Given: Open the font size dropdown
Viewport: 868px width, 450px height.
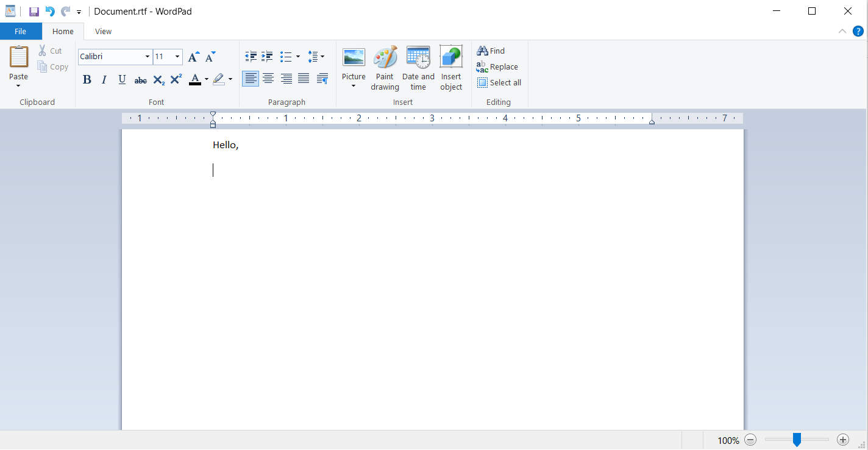Looking at the screenshot, I should pos(177,57).
